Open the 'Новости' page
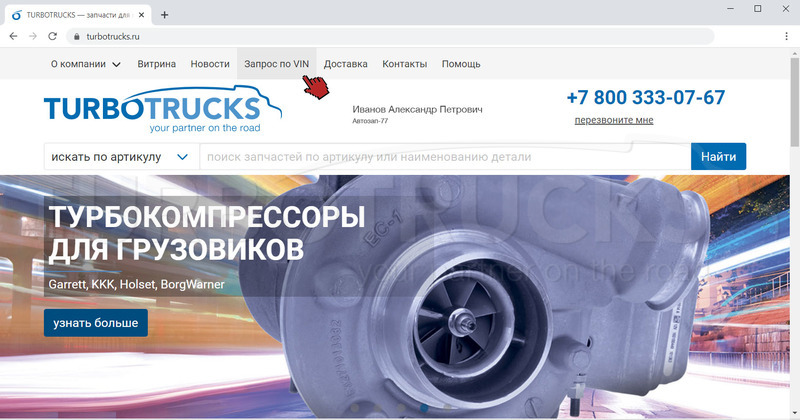Image resolution: width=800 pixels, height=420 pixels. [x=210, y=64]
